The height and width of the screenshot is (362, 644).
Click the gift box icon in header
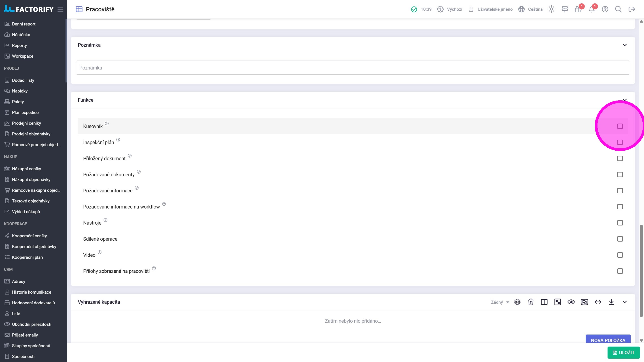(578, 9)
